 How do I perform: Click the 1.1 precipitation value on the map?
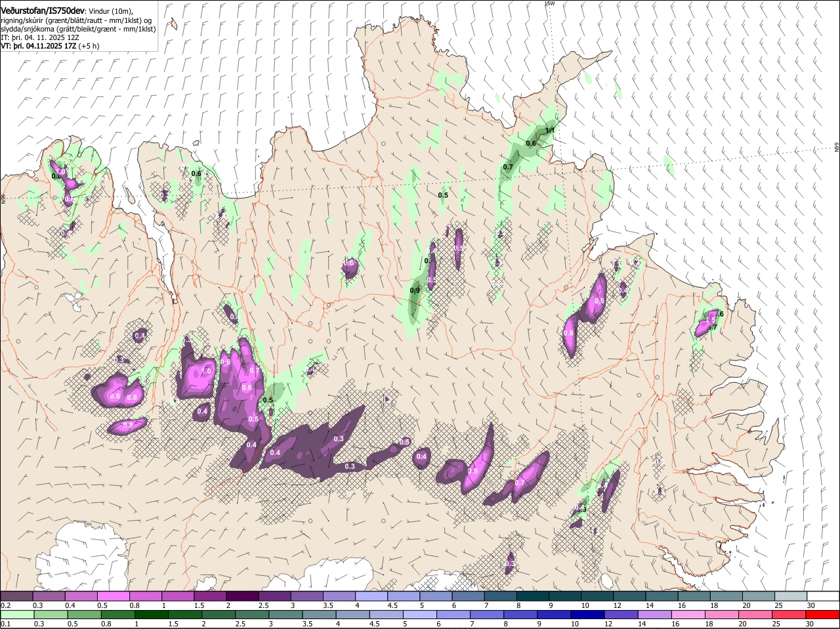(x=550, y=130)
